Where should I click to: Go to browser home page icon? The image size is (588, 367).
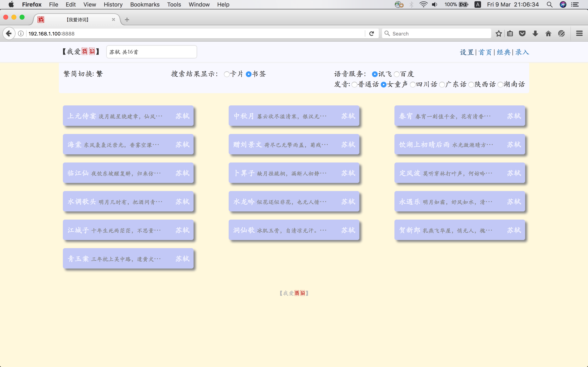pyautogui.click(x=548, y=33)
